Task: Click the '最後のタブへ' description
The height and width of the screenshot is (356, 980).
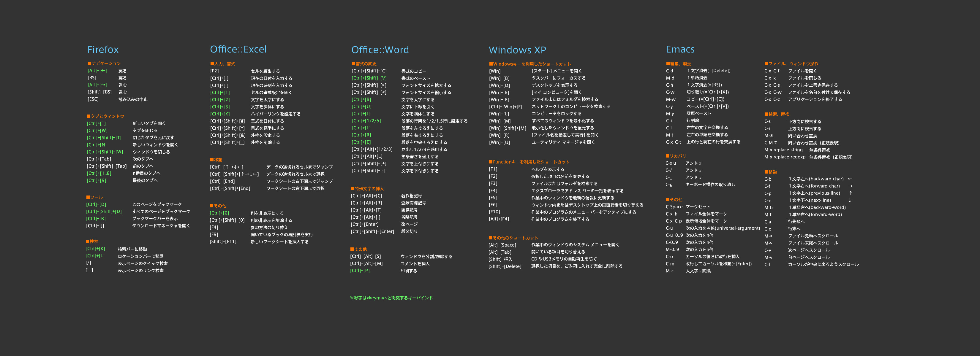Action: coord(145,180)
